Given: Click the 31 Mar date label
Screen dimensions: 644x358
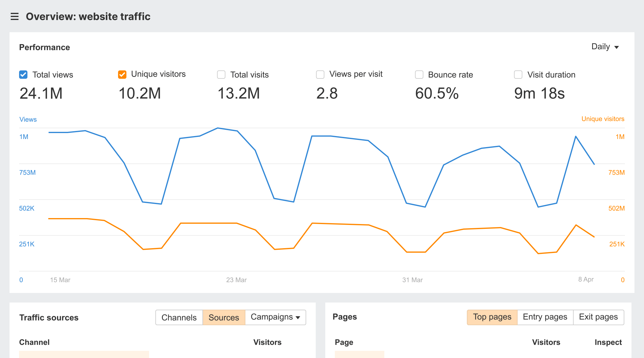Looking at the screenshot, I should click(x=412, y=280).
